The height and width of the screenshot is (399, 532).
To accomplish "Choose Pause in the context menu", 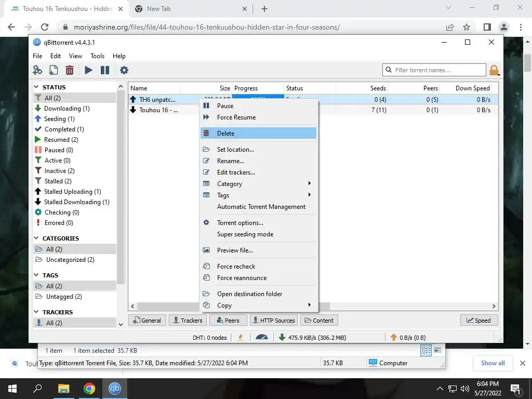I will click(258, 106).
